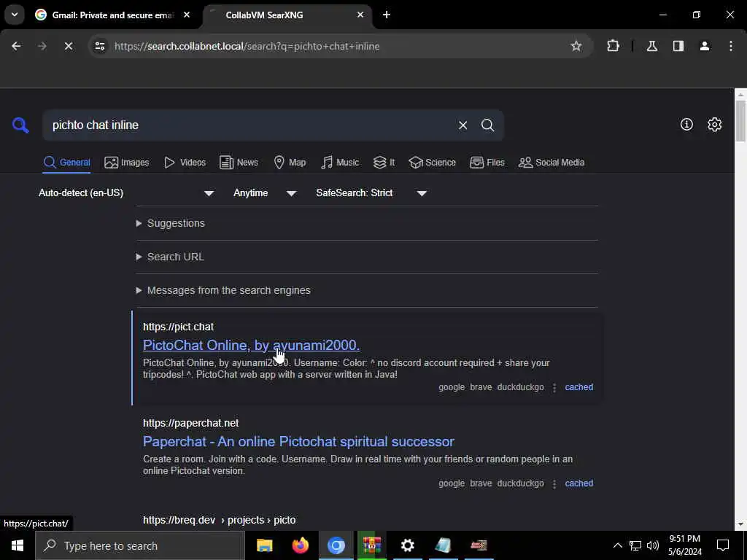Click the SearXNG magnifier logo icon
747x560 pixels.
click(20, 125)
